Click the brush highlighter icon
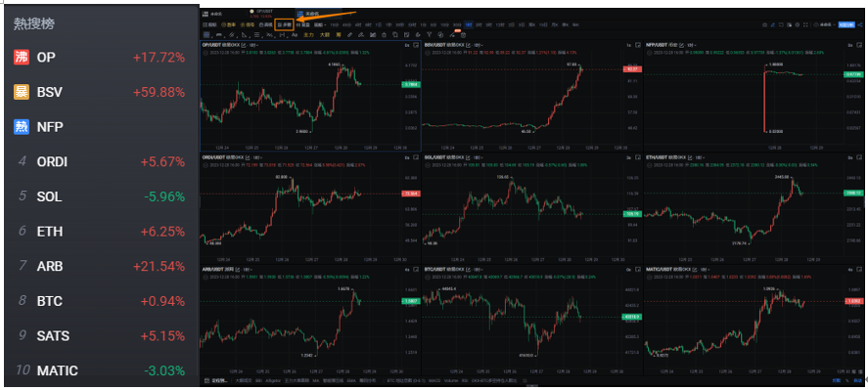 coord(361,35)
